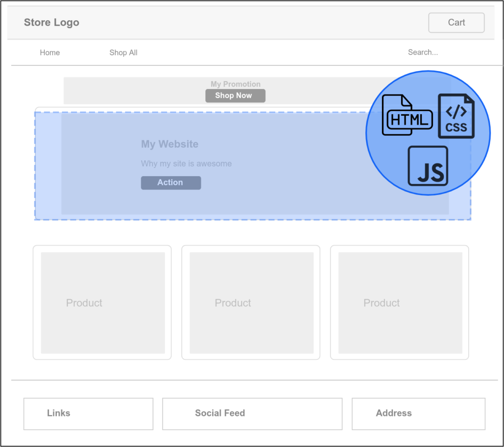Click the Store Logo
504x447 pixels.
tap(51, 22)
